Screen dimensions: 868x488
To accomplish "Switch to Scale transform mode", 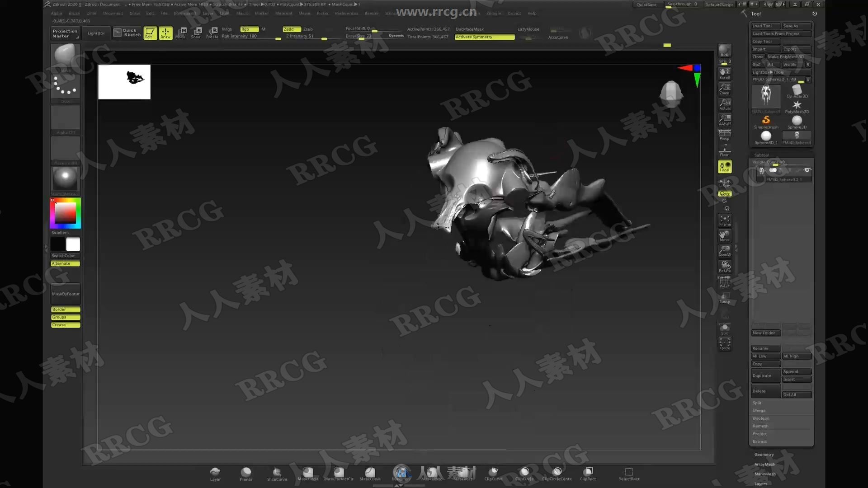I will [x=197, y=33].
